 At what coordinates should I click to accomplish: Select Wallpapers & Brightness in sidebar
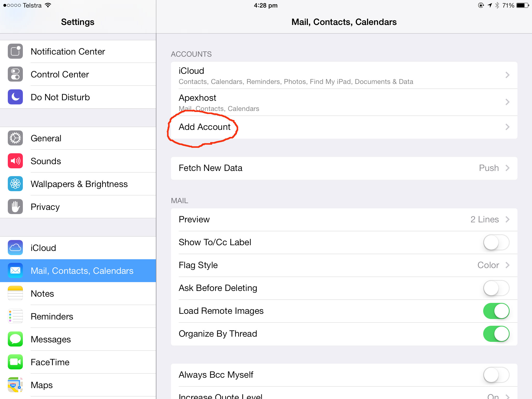(78, 184)
